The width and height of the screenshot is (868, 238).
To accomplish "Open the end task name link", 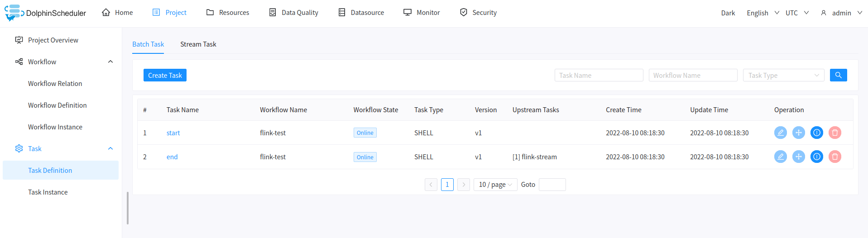I will click(172, 157).
